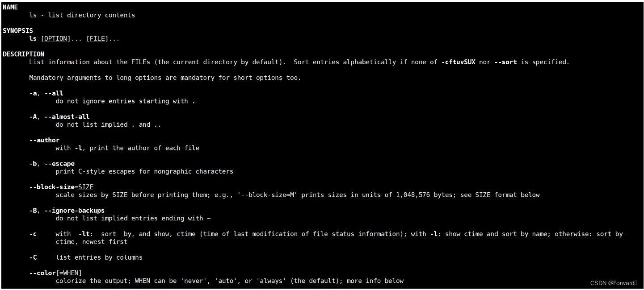644x290 pixels.
Task: Click the CSDN @Forward watermark
Action: [x=613, y=283]
